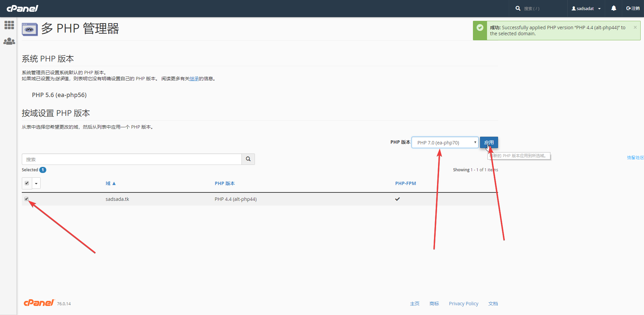This screenshot has height=315, width=644.
Task: Open the footer documentation link
Action: (x=493, y=304)
